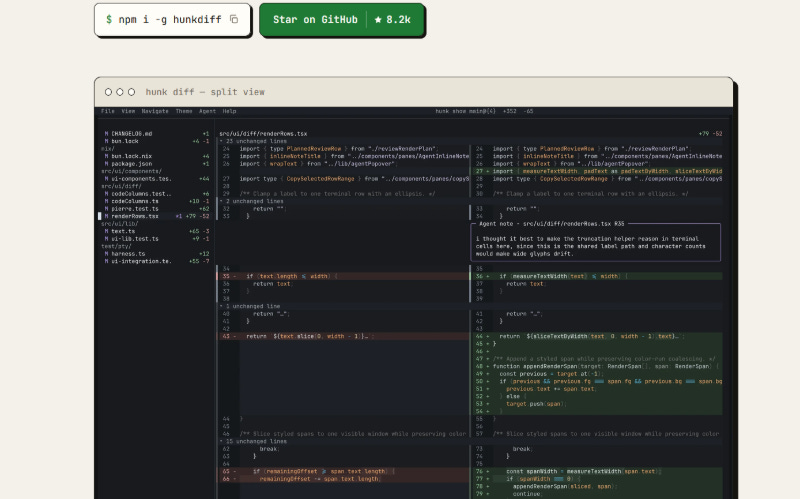This screenshot has height=499, width=800.
Task: Click added line 44 return sliceTextByWidth
Action: pos(596,336)
